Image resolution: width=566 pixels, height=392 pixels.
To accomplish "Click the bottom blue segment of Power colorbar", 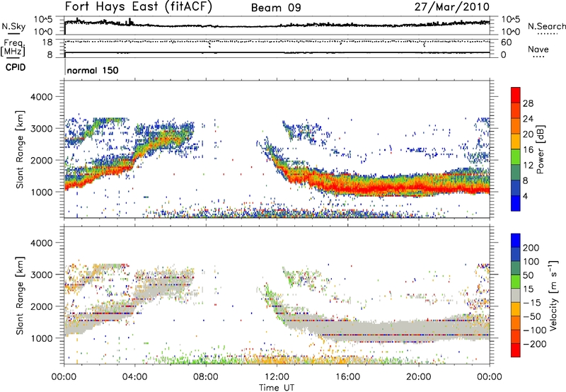I will click(516, 203).
